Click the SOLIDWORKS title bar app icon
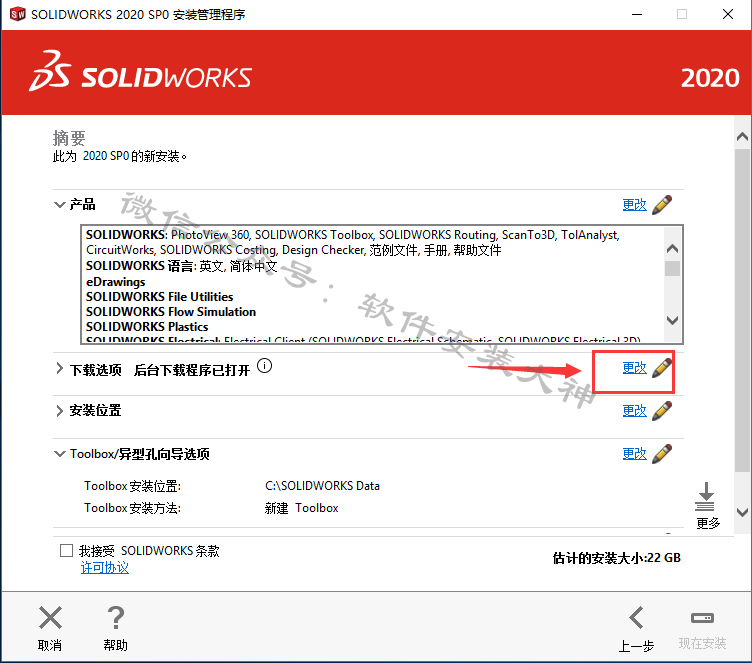Viewport: 752px width, 663px height. click(x=17, y=14)
